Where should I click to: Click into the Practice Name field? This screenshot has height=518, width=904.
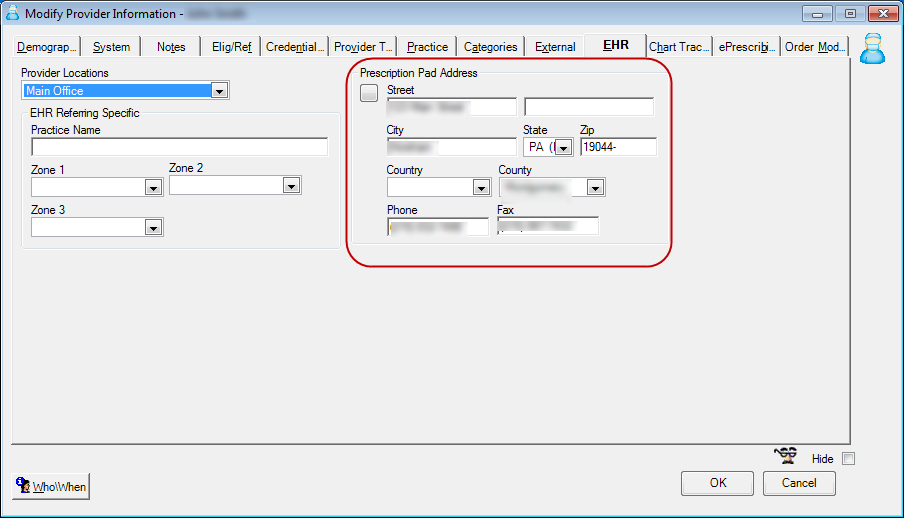(x=179, y=147)
